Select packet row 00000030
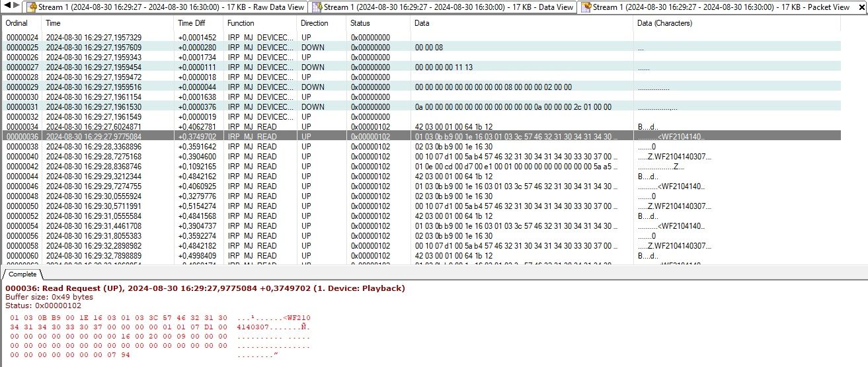Image resolution: width=868 pixels, height=367 pixels. [422, 97]
